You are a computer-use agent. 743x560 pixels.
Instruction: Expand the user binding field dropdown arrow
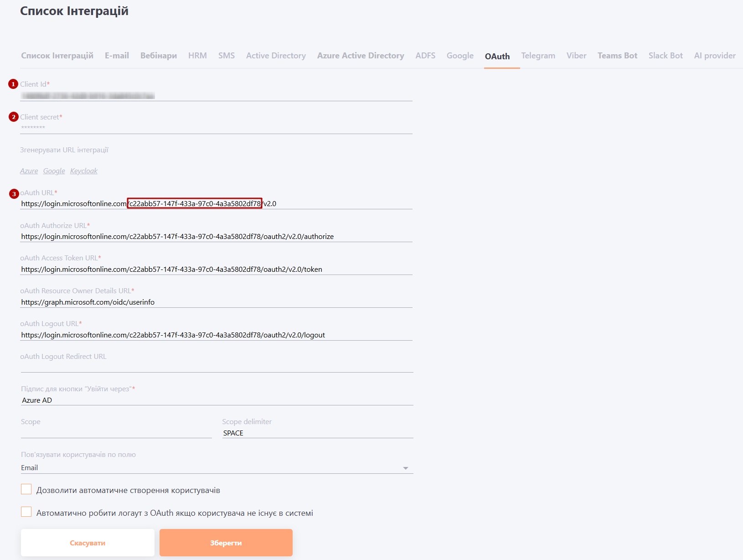(405, 468)
